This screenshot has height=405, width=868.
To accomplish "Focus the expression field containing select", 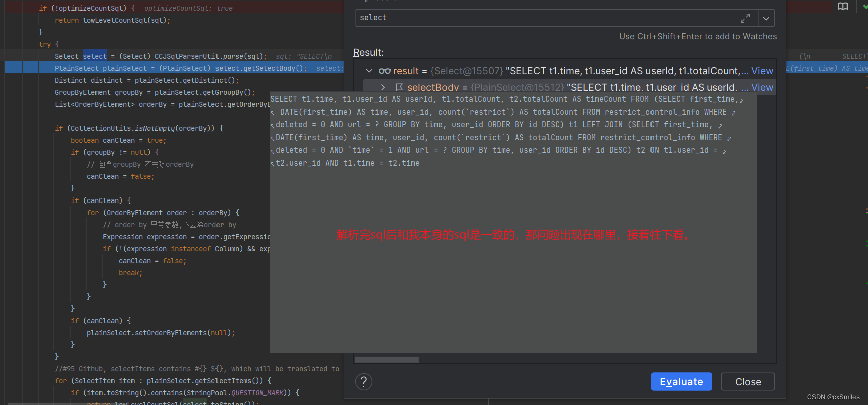I will pos(556,18).
